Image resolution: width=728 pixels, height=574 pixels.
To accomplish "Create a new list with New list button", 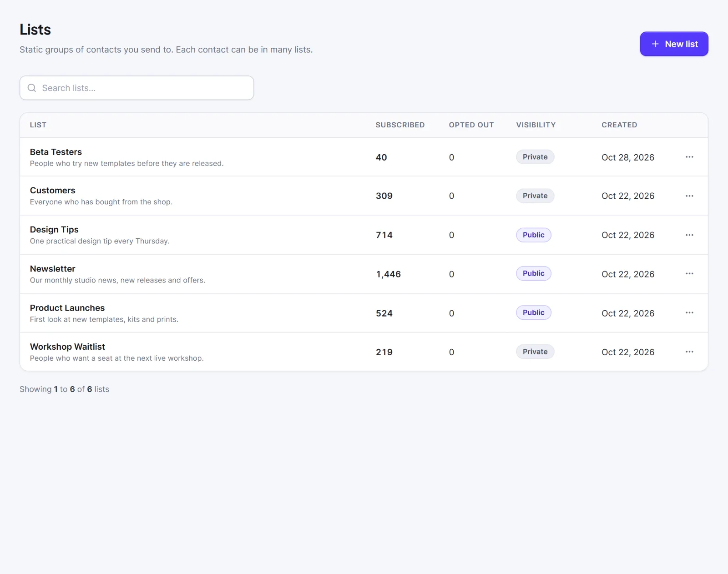I will point(674,44).
